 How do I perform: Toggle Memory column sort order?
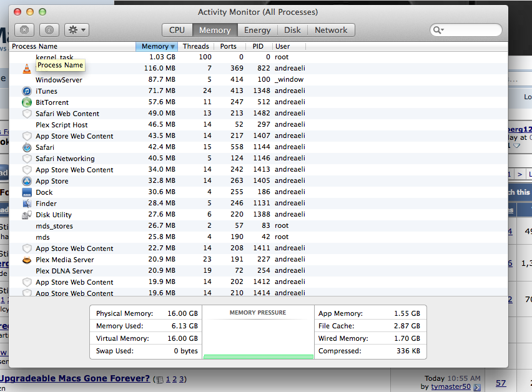156,46
